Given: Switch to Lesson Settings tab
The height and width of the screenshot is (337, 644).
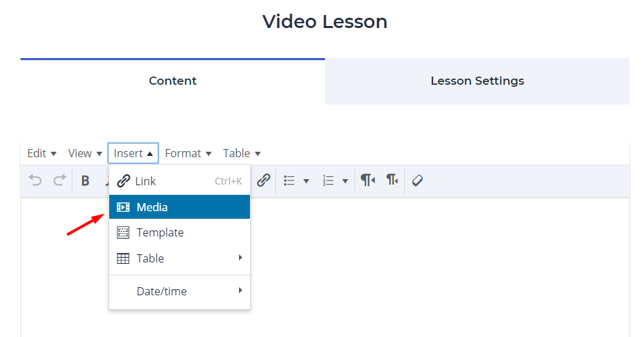Looking at the screenshot, I should point(477,81).
